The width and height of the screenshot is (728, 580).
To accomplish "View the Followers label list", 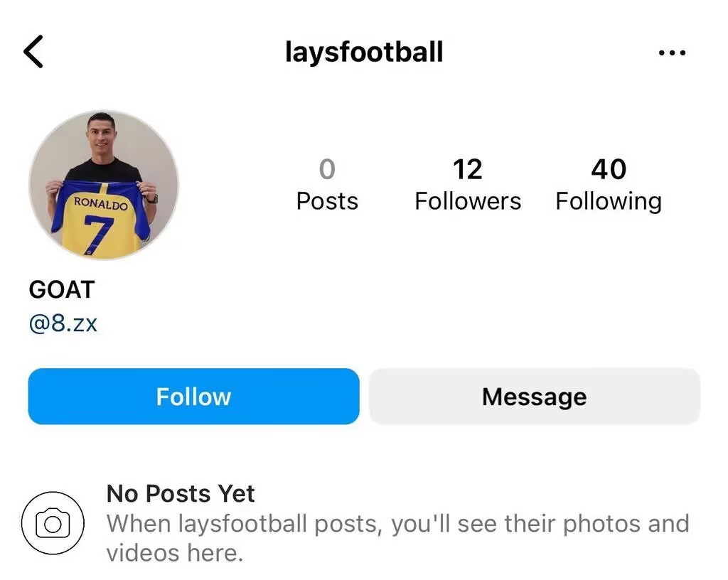I will [x=468, y=201].
